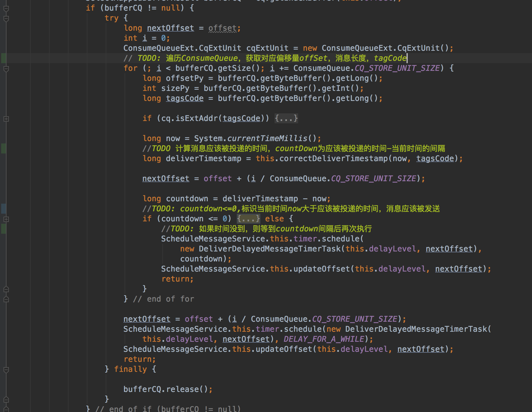Collapse the "if (bufferCQ != null)" block fold marker

(x=6, y=9)
